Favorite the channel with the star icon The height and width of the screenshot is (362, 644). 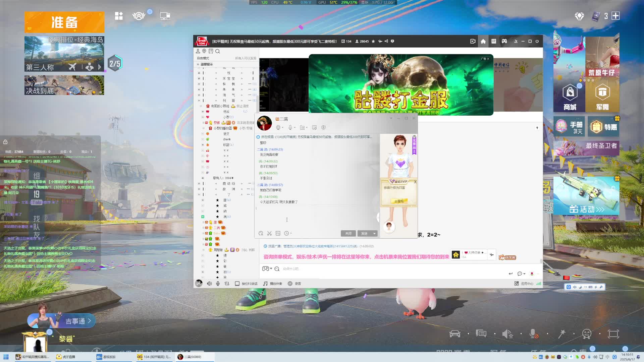tap(373, 42)
